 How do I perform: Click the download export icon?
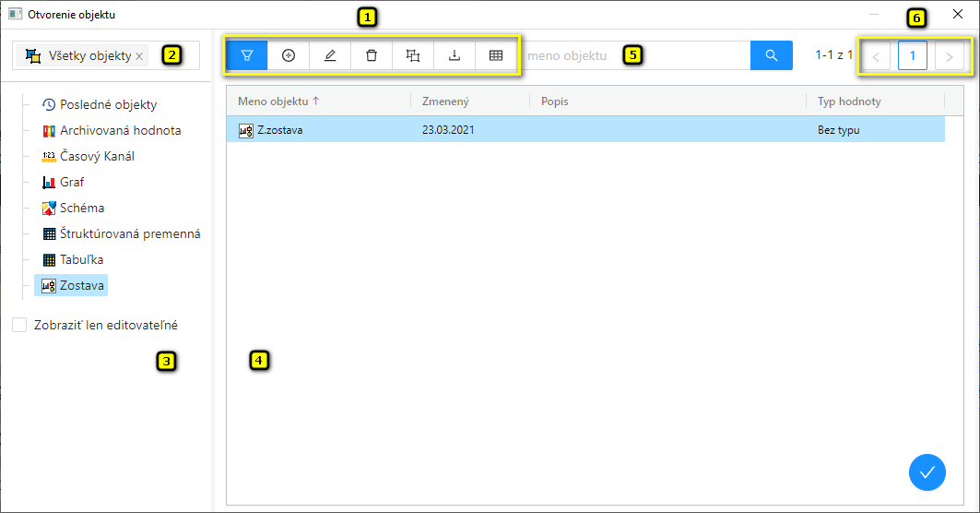click(x=455, y=55)
